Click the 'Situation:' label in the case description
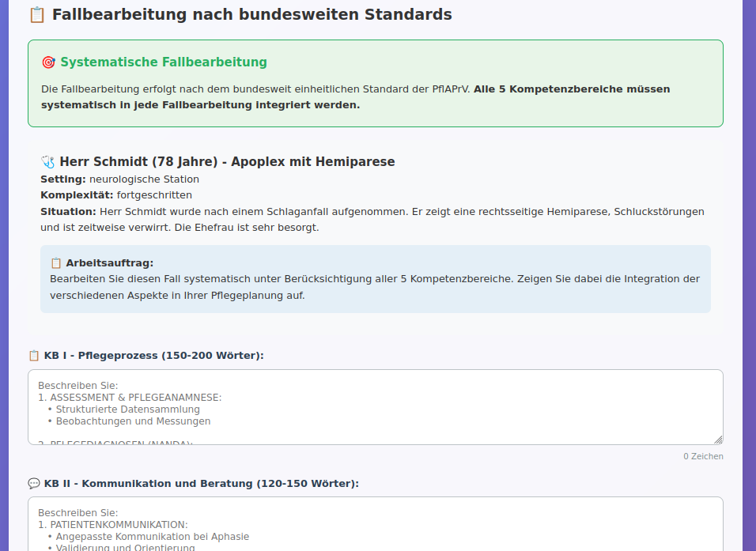Screen dimensions: 756x551 (68, 212)
